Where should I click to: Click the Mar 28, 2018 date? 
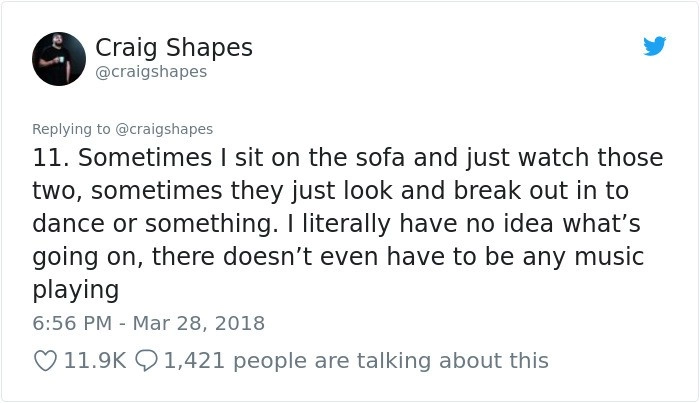pos(205,323)
